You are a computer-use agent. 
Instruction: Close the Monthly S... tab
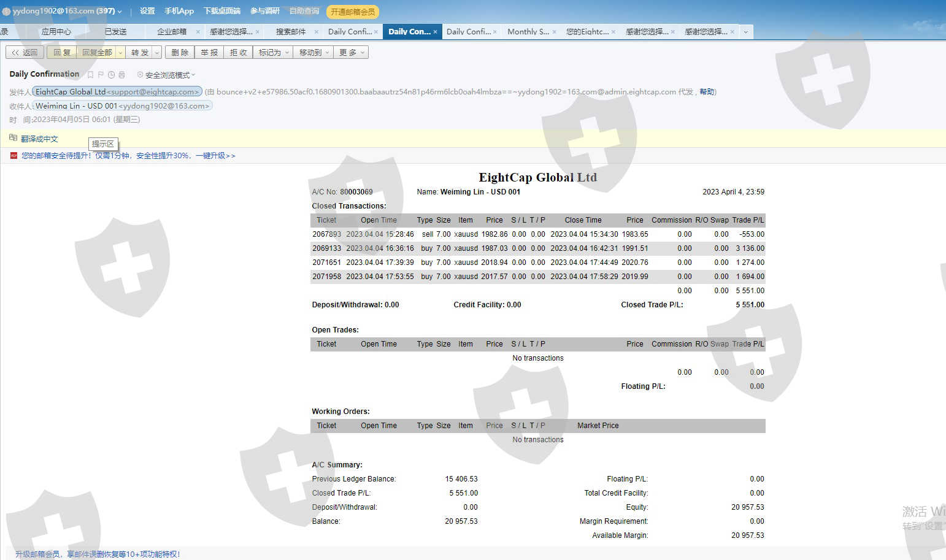coord(554,32)
